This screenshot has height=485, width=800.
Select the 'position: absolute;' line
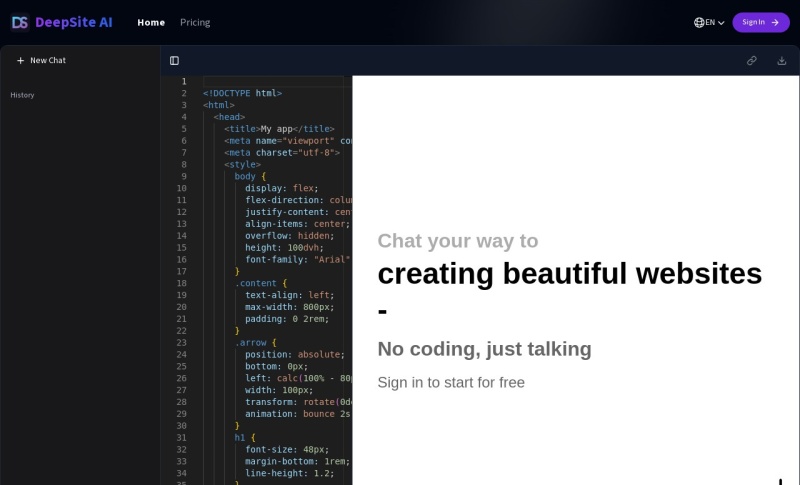[295, 354]
